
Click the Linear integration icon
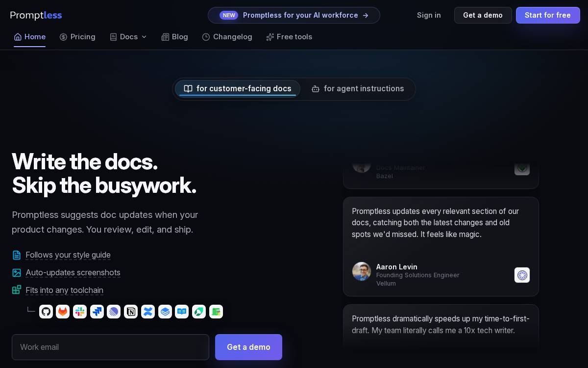tap(114, 312)
